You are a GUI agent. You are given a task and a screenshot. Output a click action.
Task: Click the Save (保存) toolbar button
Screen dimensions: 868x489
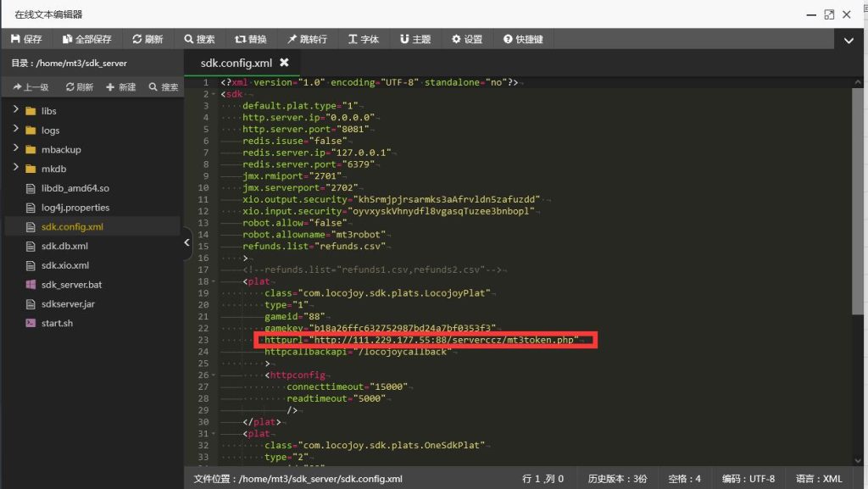[26, 39]
